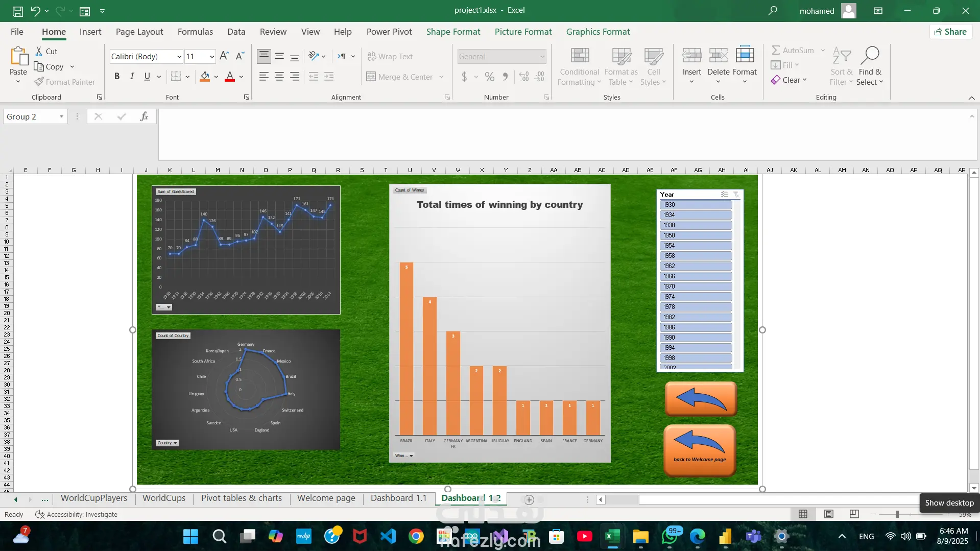Toggle Bold formatting
980x551 pixels.
pyautogui.click(x=117, y=77)
